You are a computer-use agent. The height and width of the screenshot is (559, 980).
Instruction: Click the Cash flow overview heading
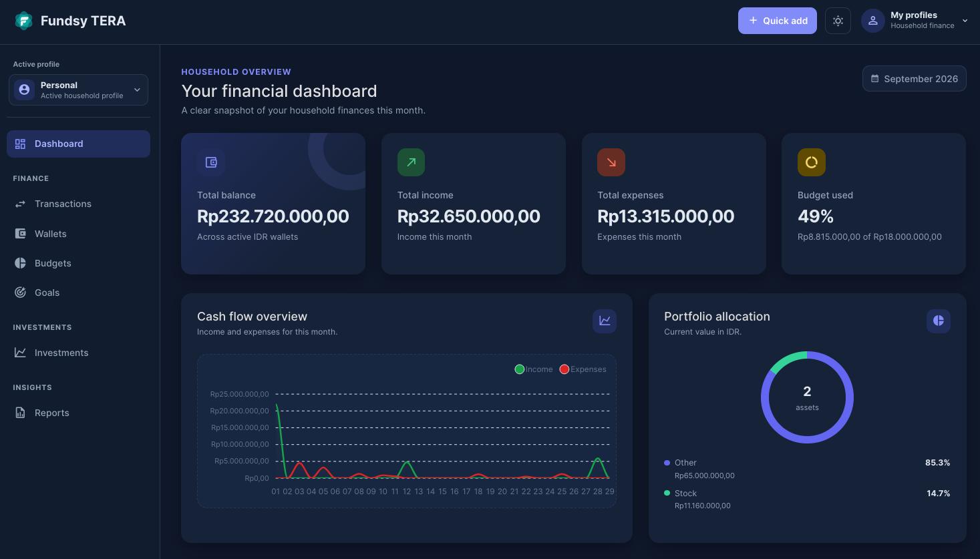coord(252,317)
